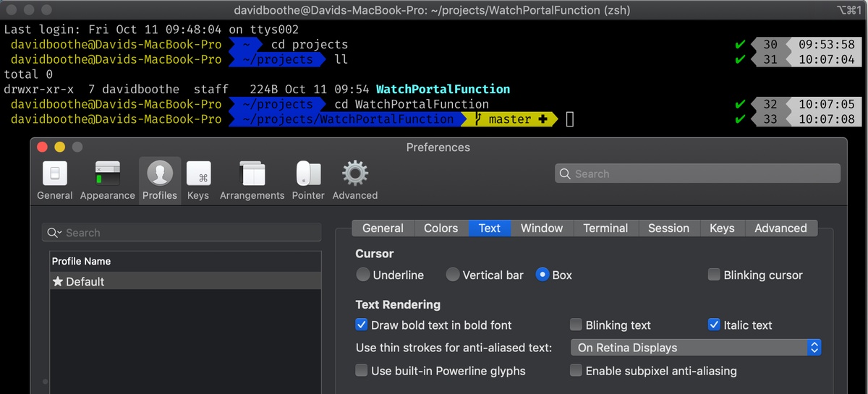Click the terminal cursor box at prompt
This screenshot has height=394, width=868.
569,119
